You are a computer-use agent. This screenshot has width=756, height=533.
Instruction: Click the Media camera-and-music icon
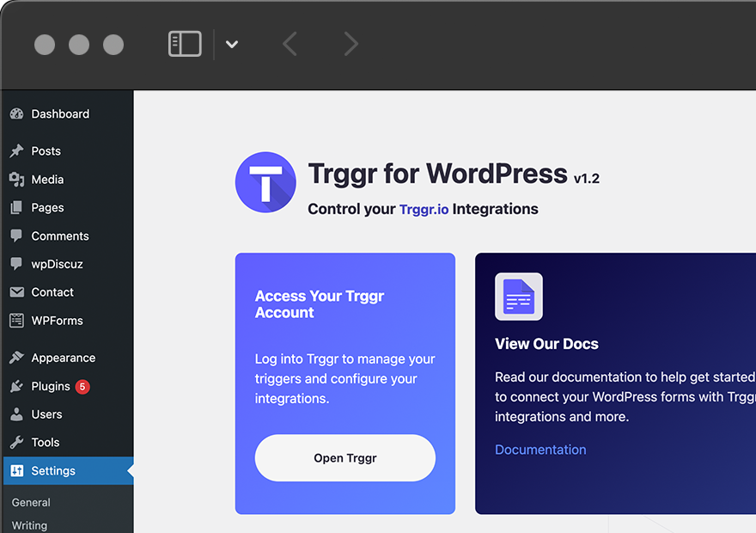pos(17,180)
